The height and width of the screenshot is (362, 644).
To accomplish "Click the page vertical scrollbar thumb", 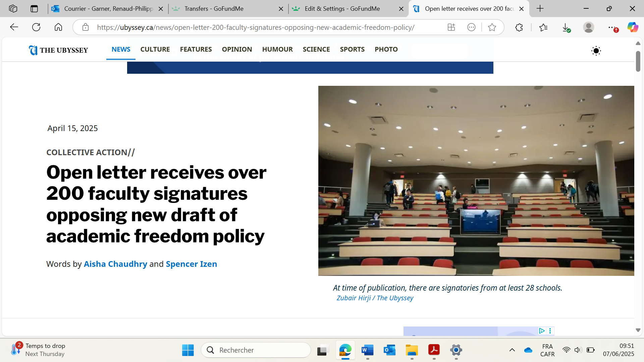I will click(x=638, y=61).
